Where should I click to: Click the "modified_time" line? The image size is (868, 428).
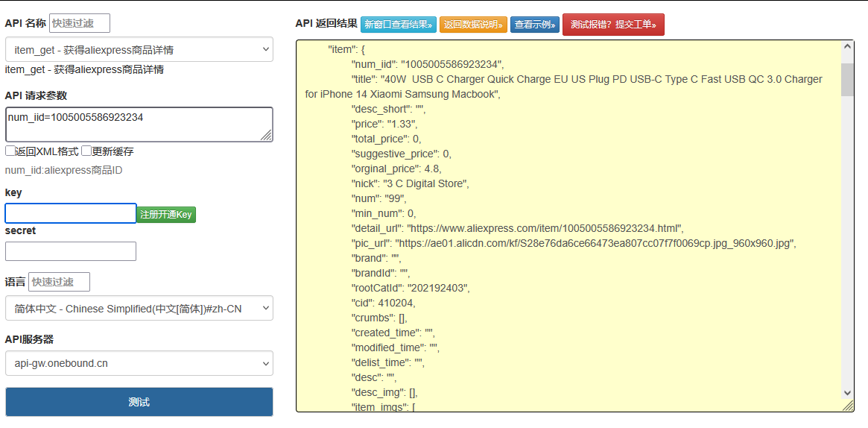(396, 347)
